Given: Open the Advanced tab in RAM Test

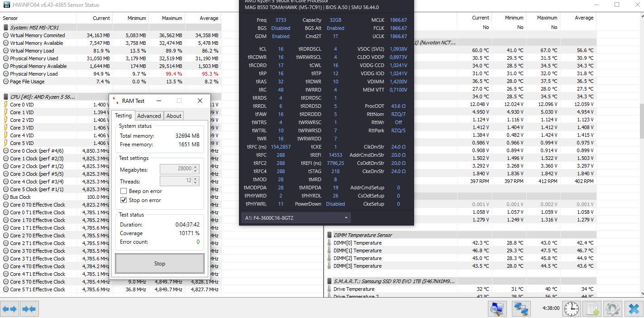Looking at the screenshot, I should point(149,116).
